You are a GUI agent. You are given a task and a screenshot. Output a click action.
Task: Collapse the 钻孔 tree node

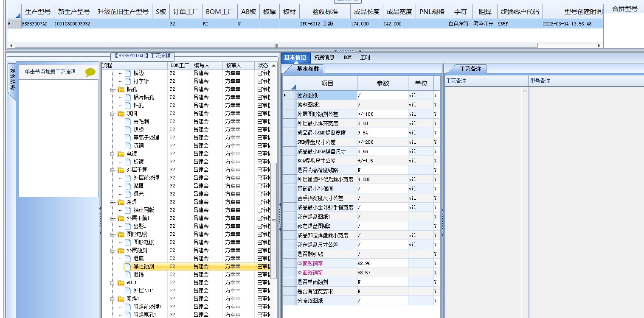(x=113, y=89)
